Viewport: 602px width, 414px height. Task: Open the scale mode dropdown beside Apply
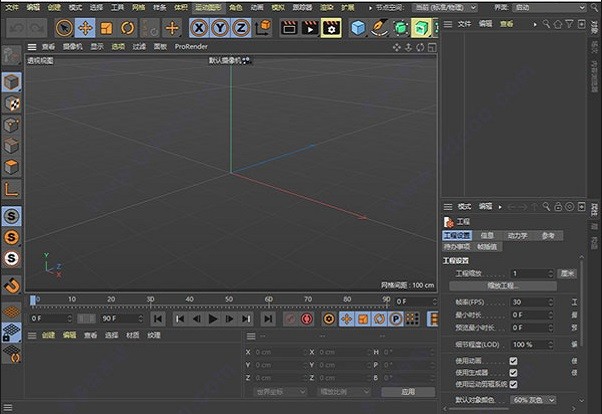coord(344,392)
